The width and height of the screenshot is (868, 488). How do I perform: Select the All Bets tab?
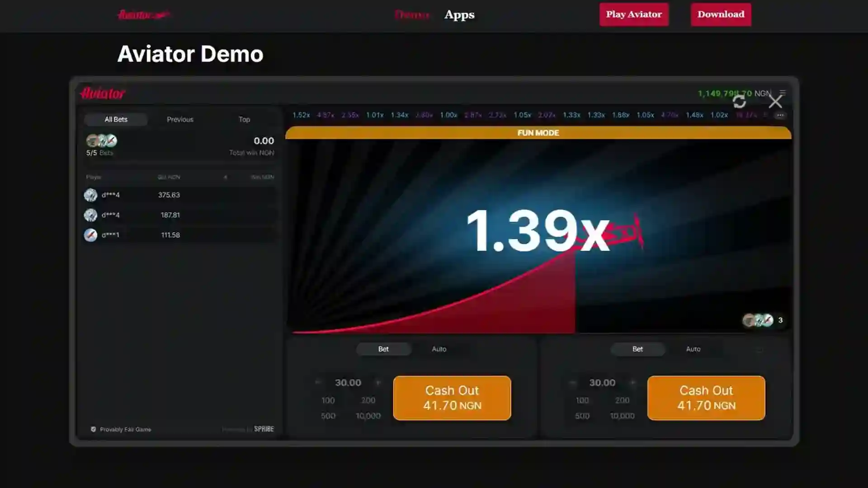click(116, 119)
